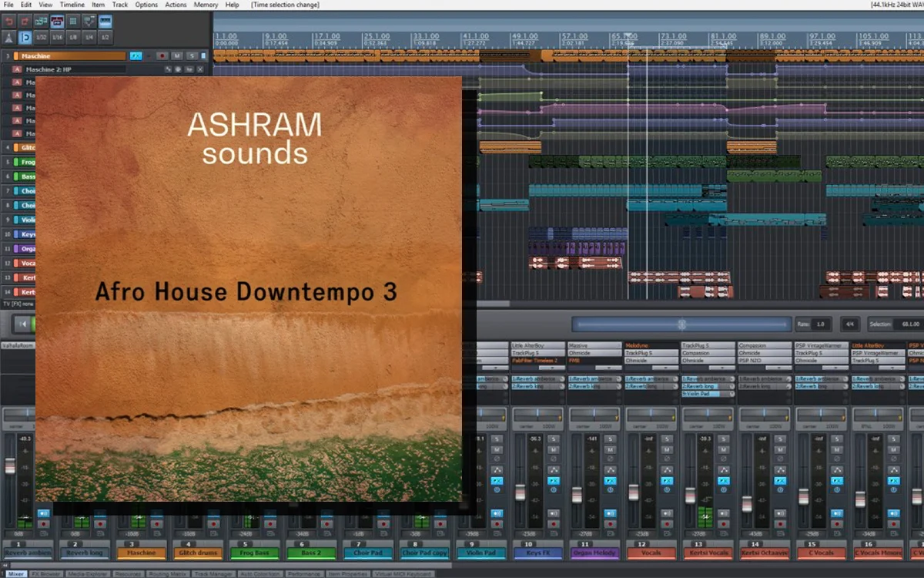Set grid to 1/2
Image resolution: width=924 pixels, height=578 pixels.
[x=105, y=37]
